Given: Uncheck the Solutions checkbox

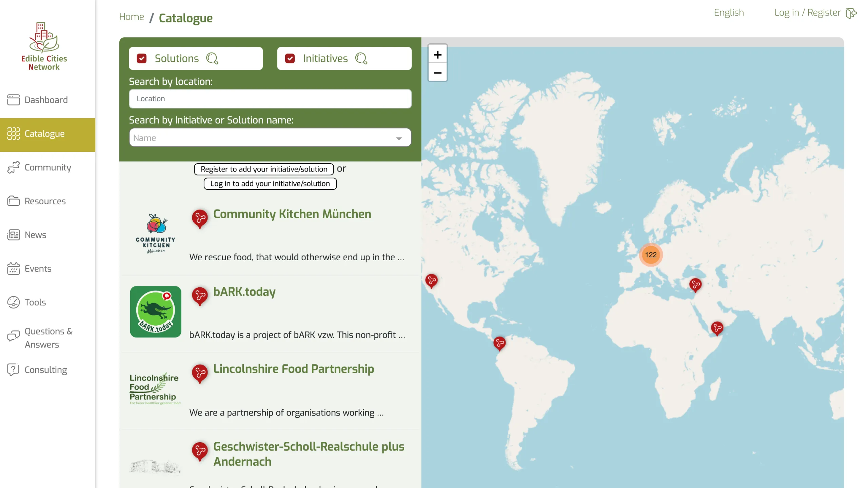Looking at the screenshot, I should (x=142, y=59).
